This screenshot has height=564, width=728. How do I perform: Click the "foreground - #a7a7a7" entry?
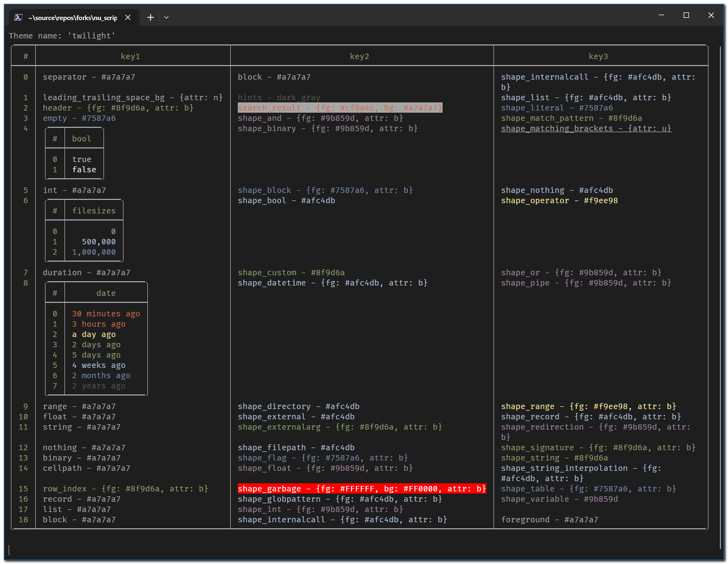[x=550, y=520]
